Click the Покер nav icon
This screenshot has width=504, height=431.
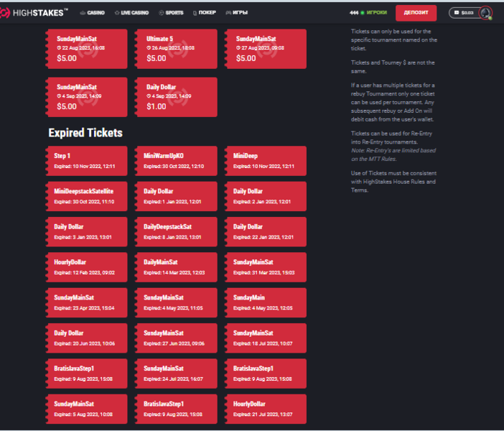[195, 13]
